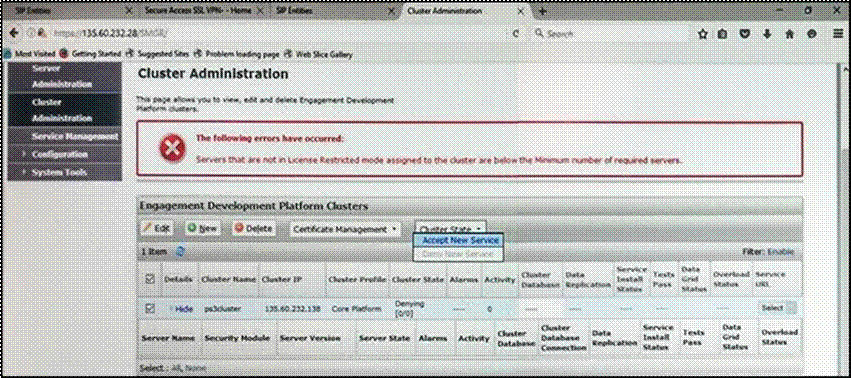851x378 pixels.
Task: Refresh the cluster list next to 1 Item
Action: coord(181,252)
